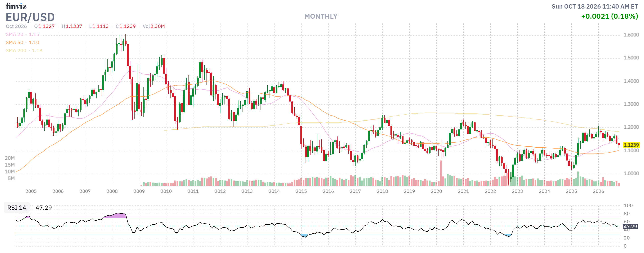Click the low value L1.1113
The height and width of the screenshot is (253, 644).
click(99, 26)
